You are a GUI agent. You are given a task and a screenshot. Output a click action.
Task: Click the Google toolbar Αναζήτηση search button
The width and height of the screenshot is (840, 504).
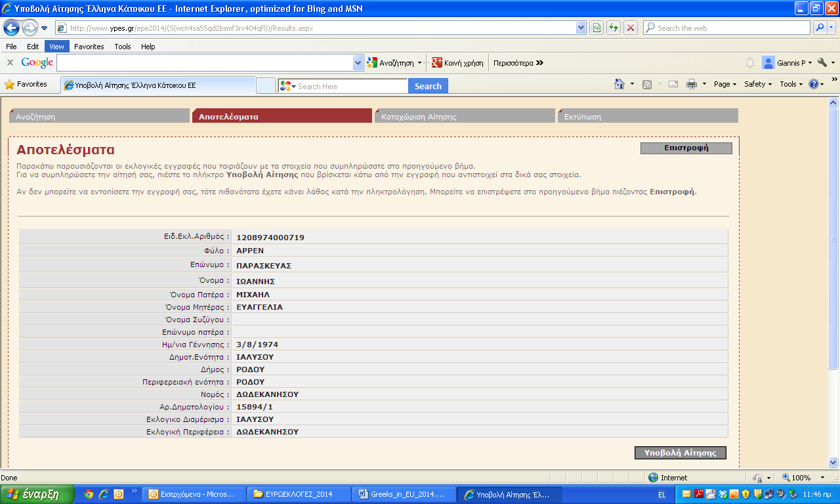390,63
